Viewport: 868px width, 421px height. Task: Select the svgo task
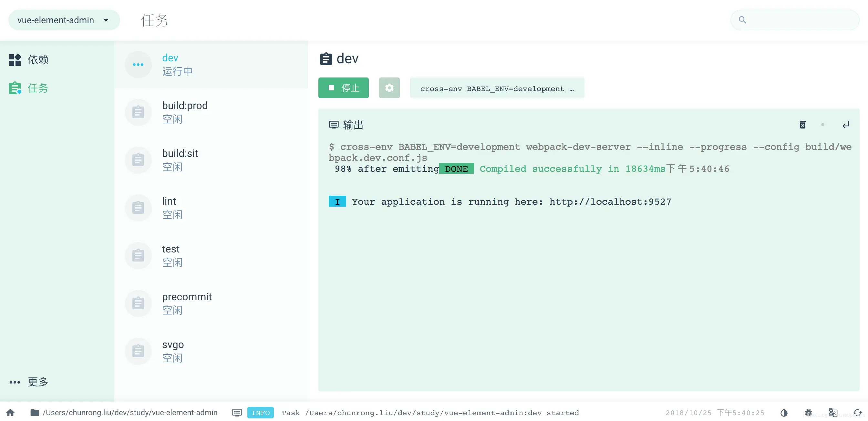[x=173, y=351]
